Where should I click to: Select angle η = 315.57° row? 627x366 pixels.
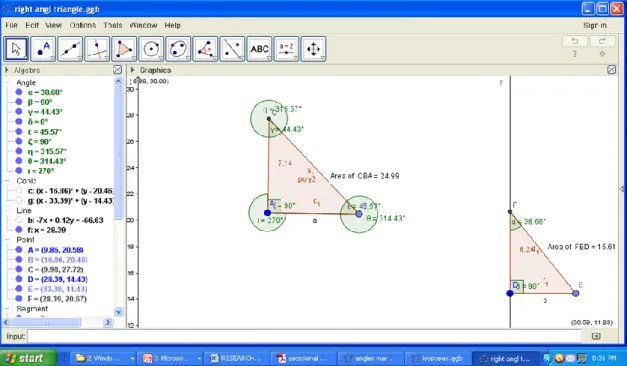(47, 151)
